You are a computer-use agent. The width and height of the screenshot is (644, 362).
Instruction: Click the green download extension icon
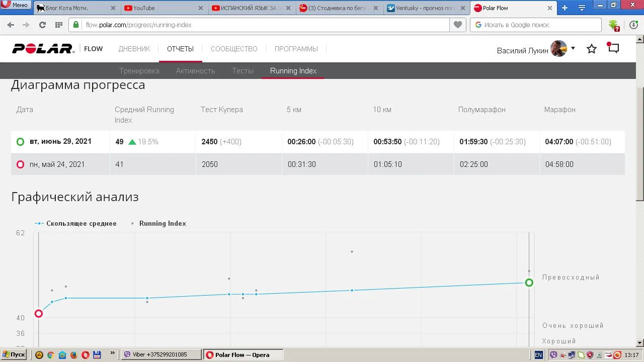pyautogui.click(x=613, y=25)
